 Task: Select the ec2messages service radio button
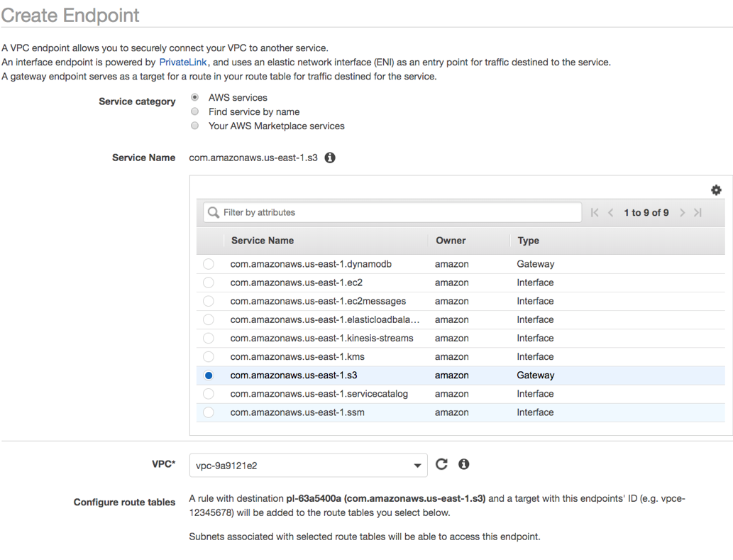tap(209, 301)
